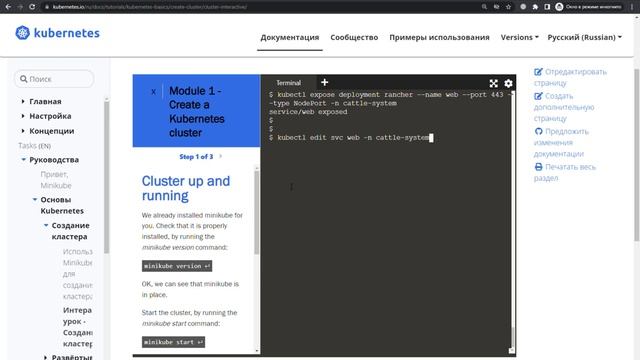
Task: Open browser three-dot menu
Action: (631, 7)
